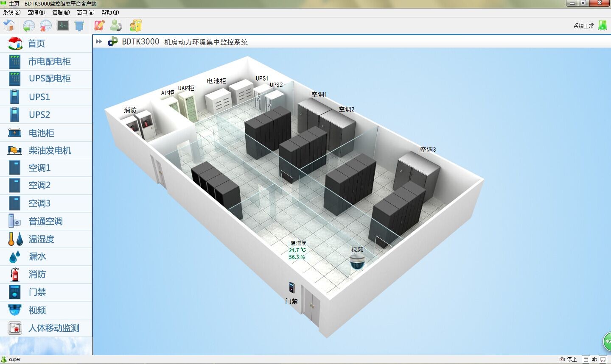This screenshot has height=364, width=611.
Task: Open the 系统 menu
Action: click(x=11, y=12)
